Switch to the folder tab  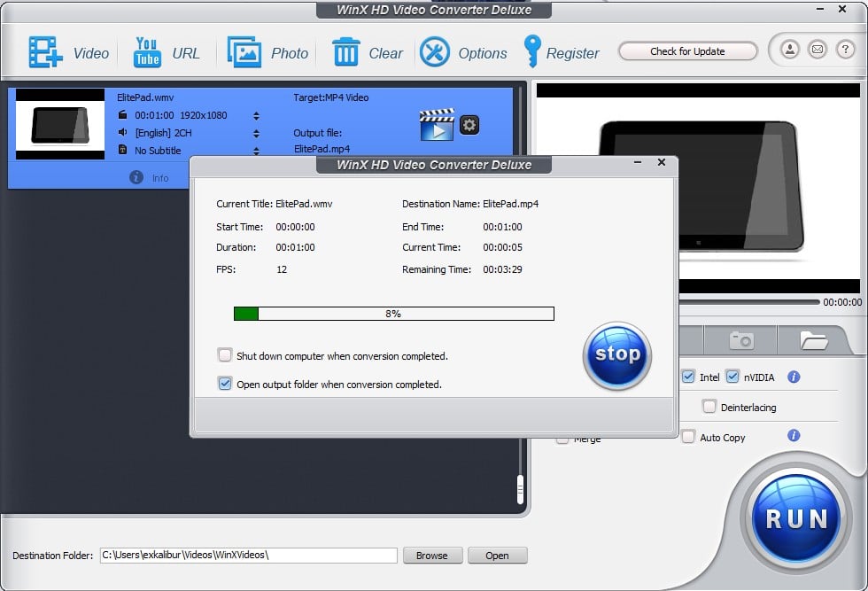812,340
